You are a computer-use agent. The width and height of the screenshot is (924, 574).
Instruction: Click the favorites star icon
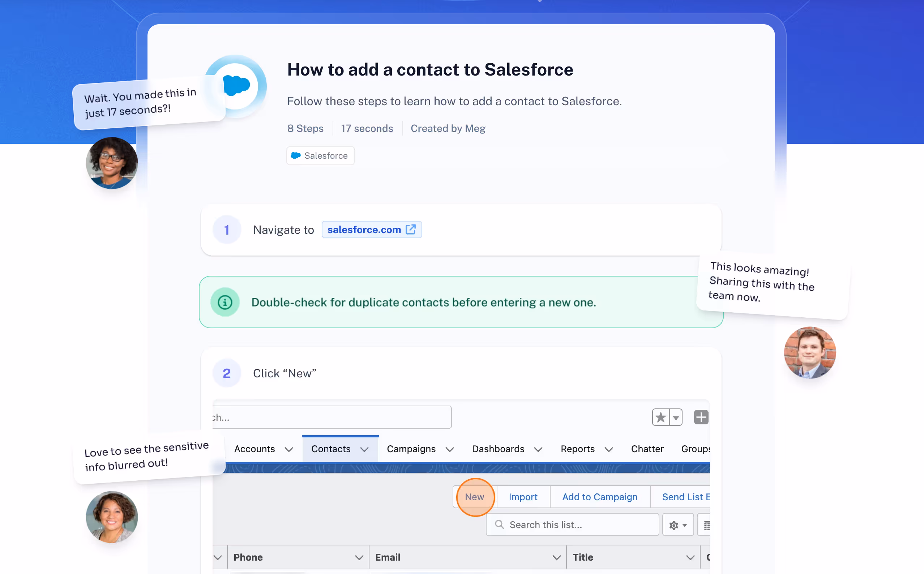660,417
